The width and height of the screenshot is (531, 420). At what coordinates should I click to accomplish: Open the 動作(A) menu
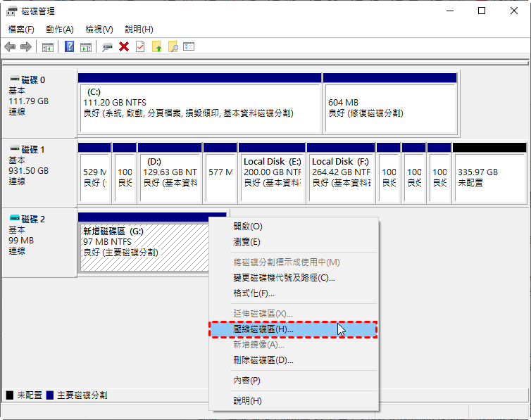tap(60, 30)
